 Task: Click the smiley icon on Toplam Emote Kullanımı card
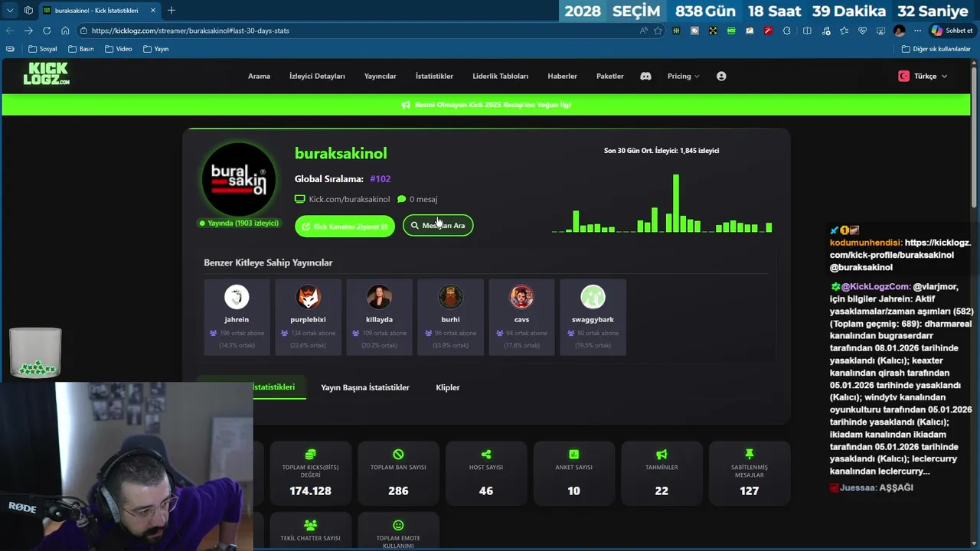point(398,526)
